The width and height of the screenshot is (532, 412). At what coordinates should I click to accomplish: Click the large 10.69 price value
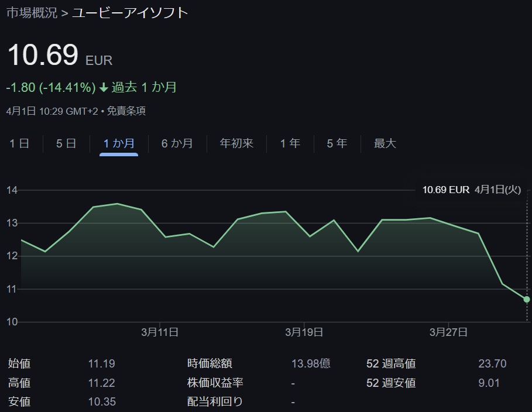point(43,55)
